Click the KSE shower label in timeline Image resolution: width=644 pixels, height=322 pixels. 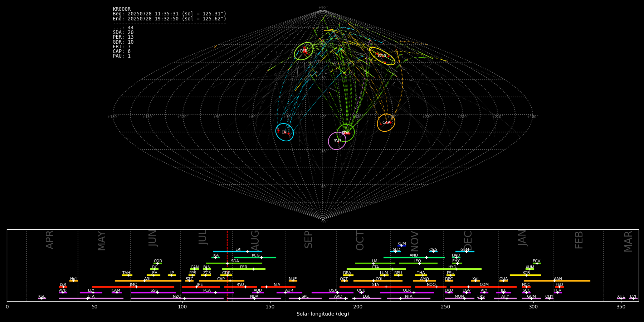[x=42, y=296]
